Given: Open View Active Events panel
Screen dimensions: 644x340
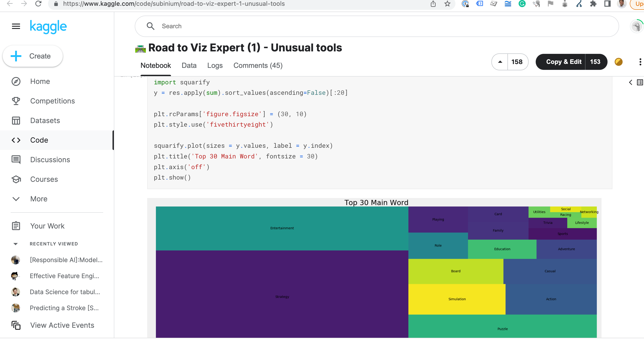Looking at the screenshot, I should [62, 325].
